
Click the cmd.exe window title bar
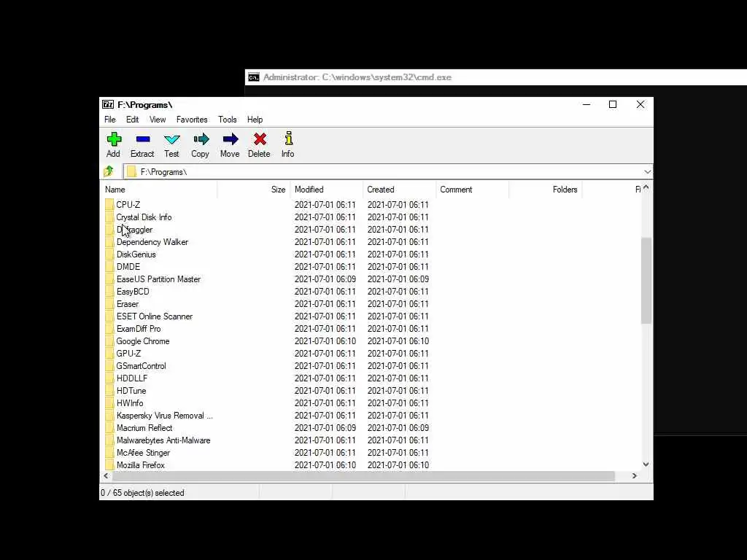click(496, 77)
